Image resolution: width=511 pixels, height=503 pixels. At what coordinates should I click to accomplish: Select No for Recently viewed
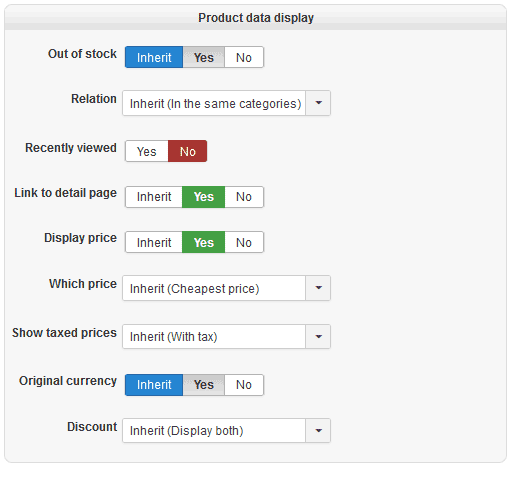click(x=187, y=151)
